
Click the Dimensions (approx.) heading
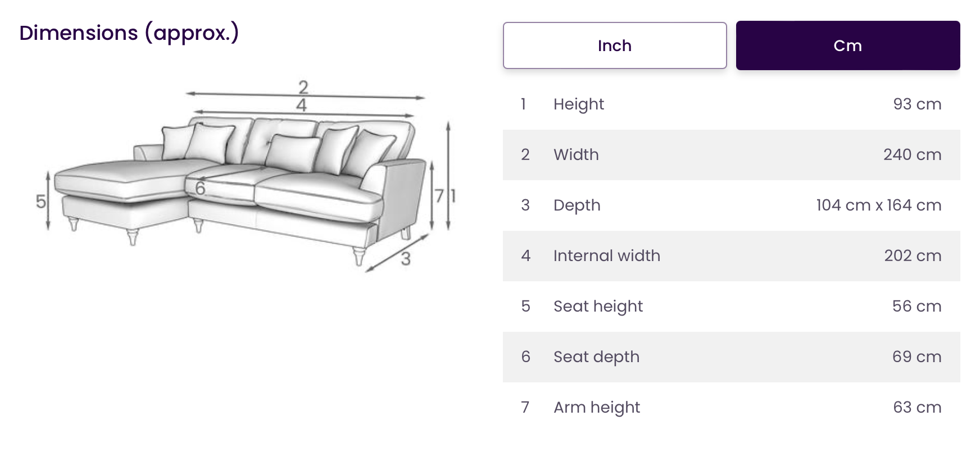click(x=129, y=33)
